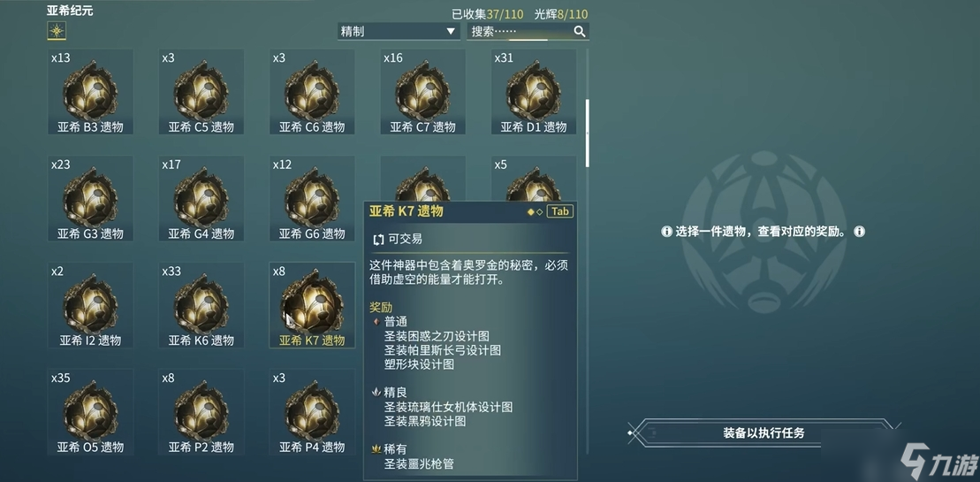Pick the 亚希 D1 遗物 relic icon
This screenshot has width=980, height=482.
[x=534, y=92]
